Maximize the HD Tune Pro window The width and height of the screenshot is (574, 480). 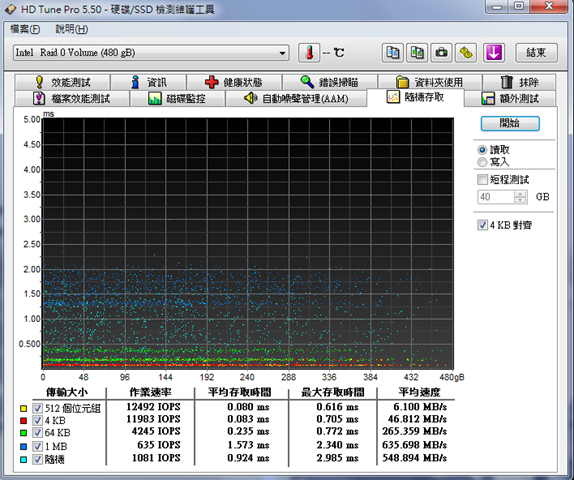[x=518, y=6]
